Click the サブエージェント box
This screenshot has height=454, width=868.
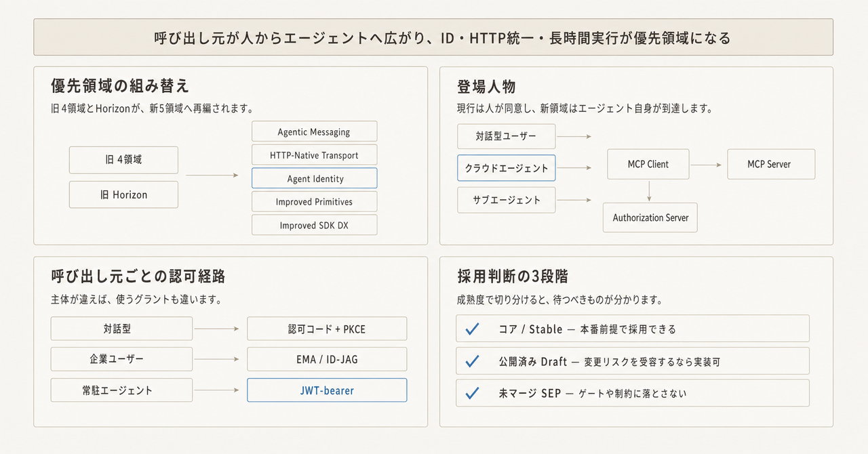tap(507, 200)
